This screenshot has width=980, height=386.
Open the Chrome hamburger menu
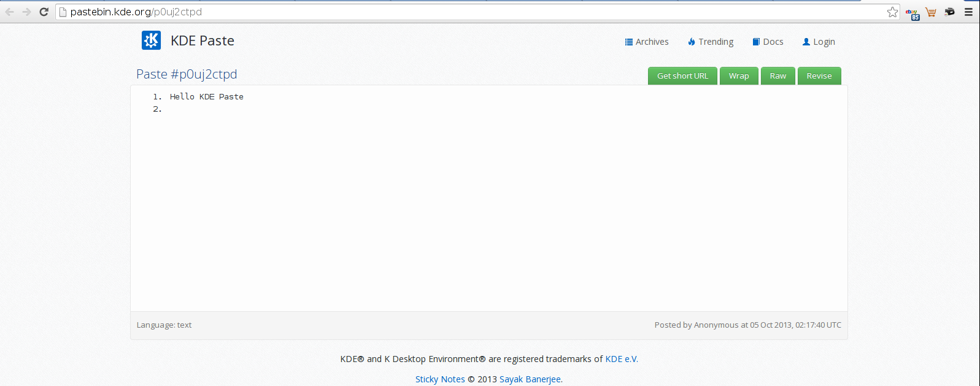(x=969, y=12)
